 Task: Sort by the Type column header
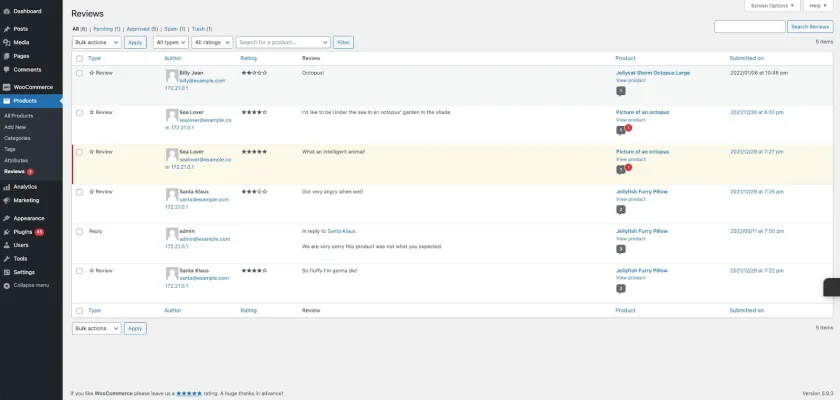pos(94,58)
